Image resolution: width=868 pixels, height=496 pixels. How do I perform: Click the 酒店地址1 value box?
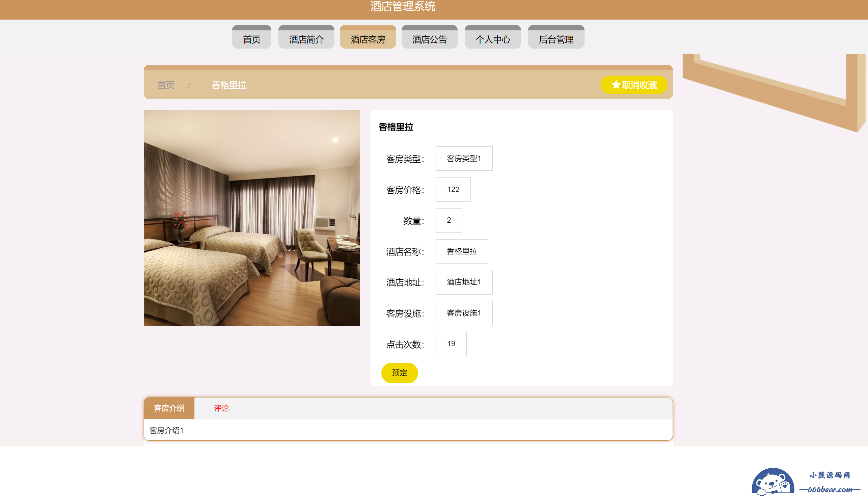(464, 282)
